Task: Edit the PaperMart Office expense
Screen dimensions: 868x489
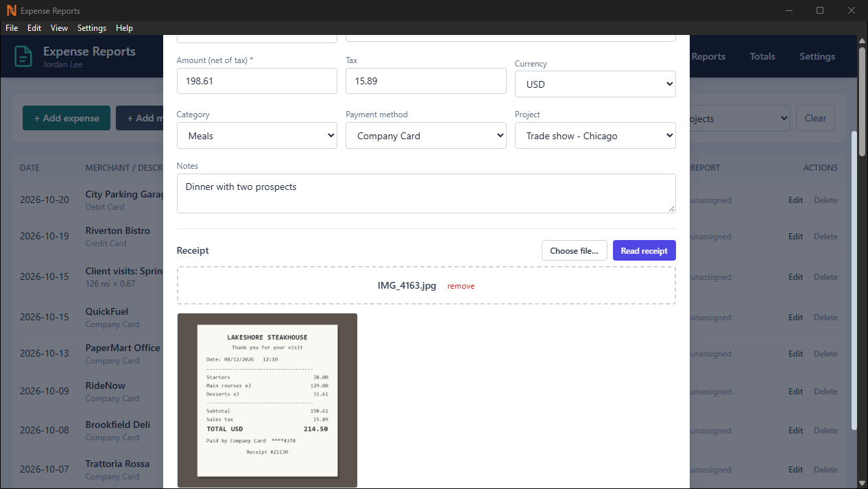Action: tap(795, 354)
